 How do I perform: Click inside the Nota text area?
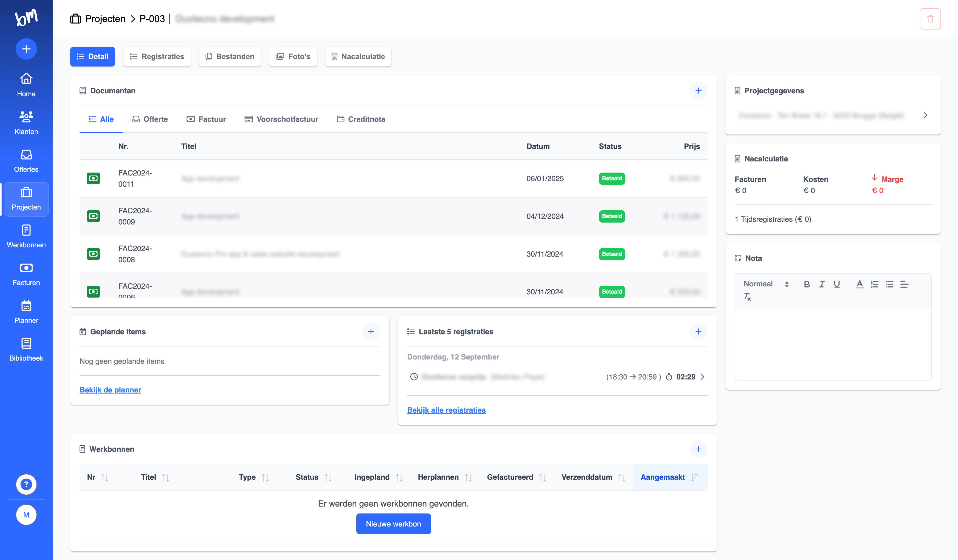[833, 344]
